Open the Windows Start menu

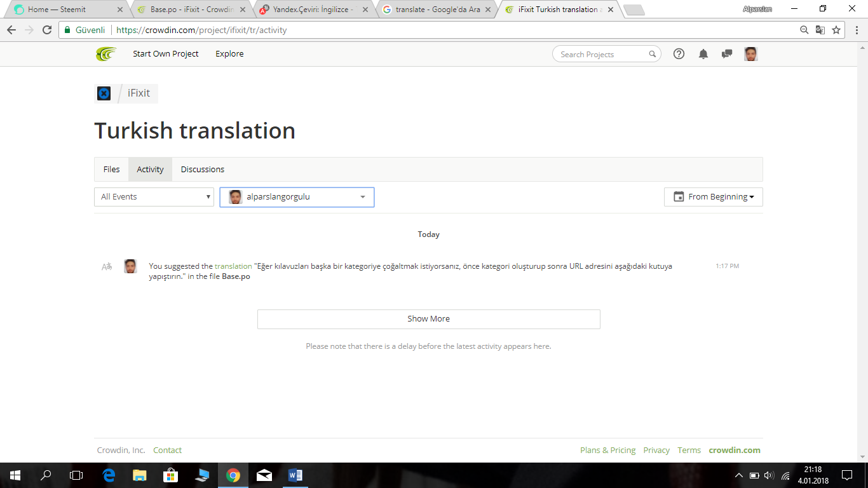coord(15,475)
